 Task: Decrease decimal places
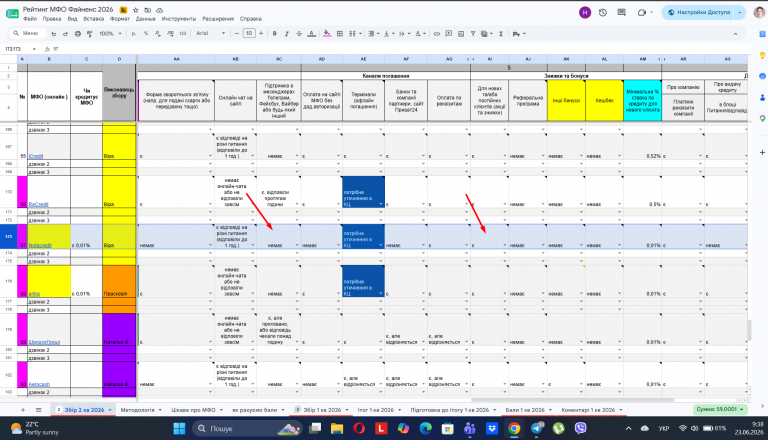click(x=158, y=34)
